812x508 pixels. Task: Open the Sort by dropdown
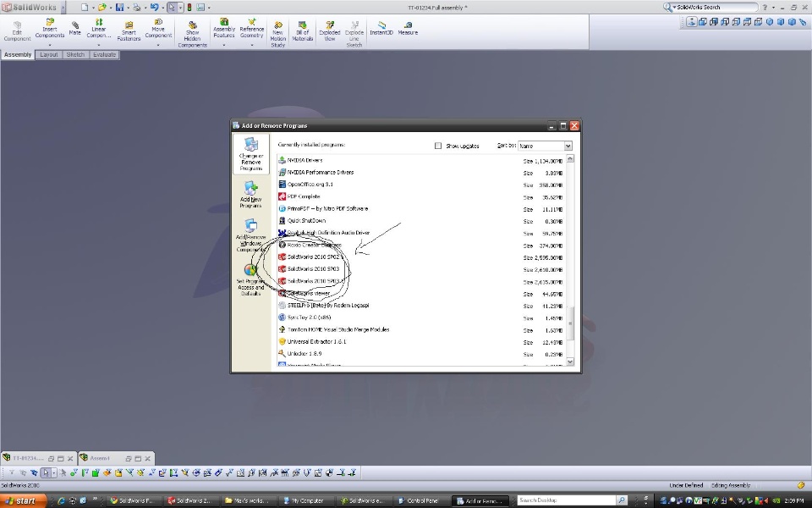pyautogui.click(x=545, y=146)
